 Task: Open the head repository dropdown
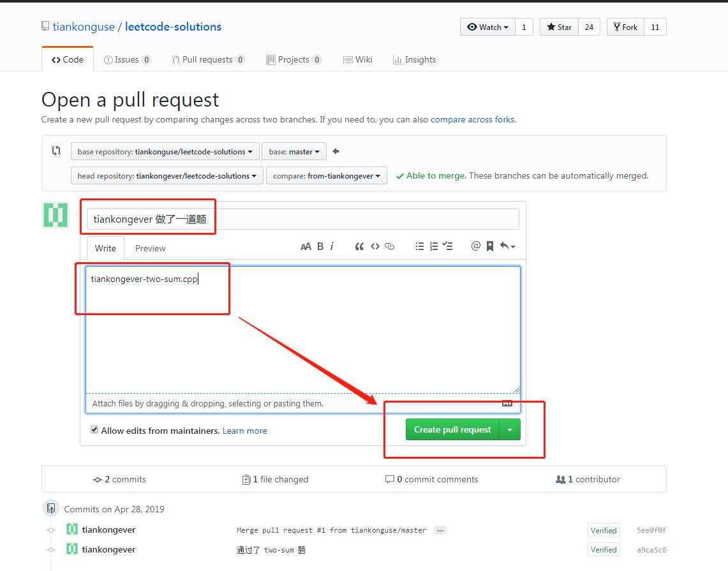167,176
